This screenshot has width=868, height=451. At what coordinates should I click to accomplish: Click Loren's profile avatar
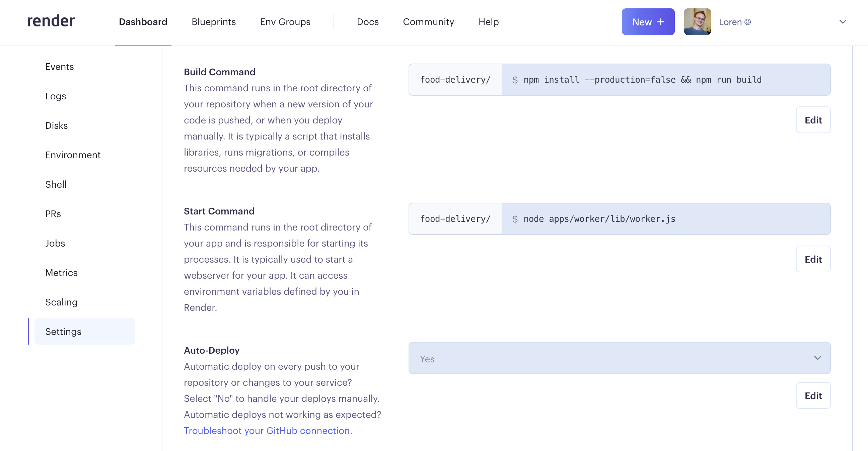697,22
